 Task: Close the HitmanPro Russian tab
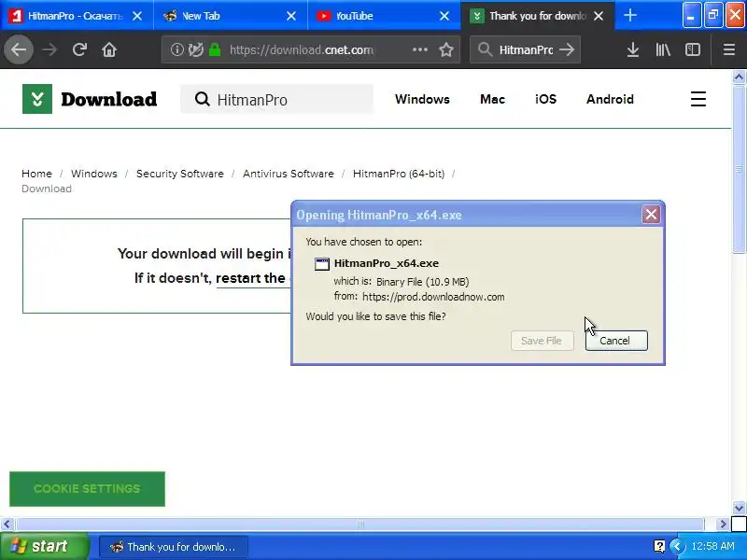(x=137, y=16)
